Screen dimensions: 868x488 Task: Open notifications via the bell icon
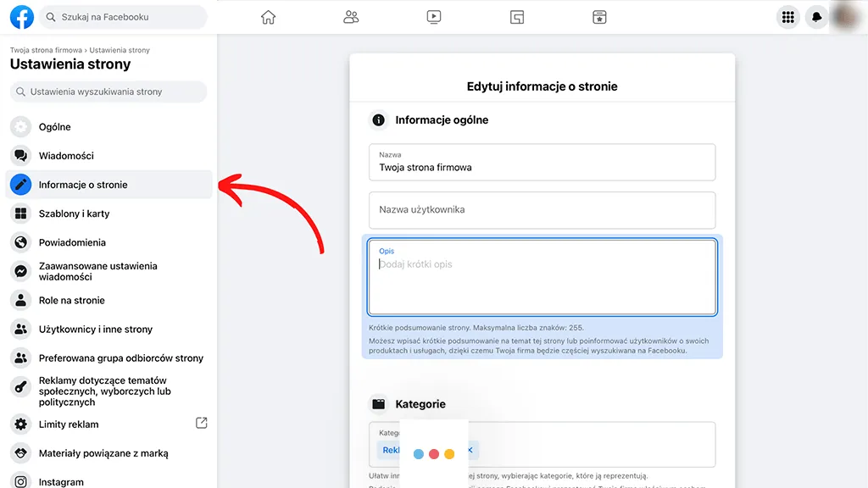pyautogui.click(x=816, y=16)
